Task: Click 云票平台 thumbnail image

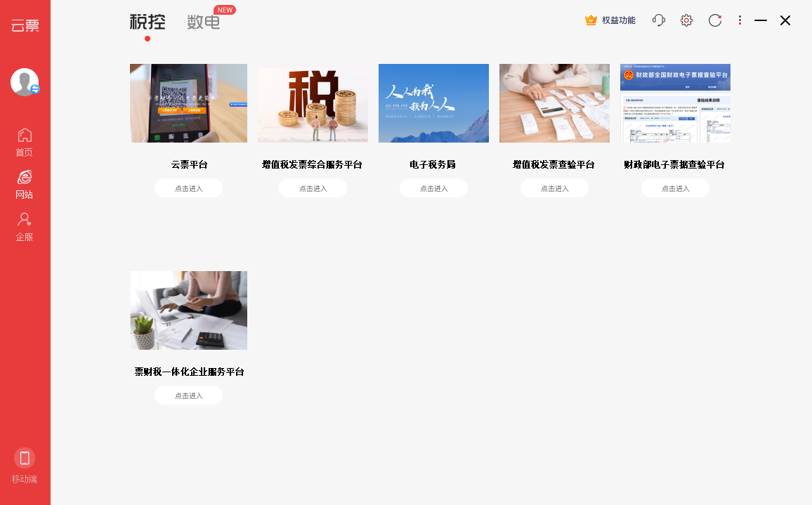Action: (x=188, y=103)
